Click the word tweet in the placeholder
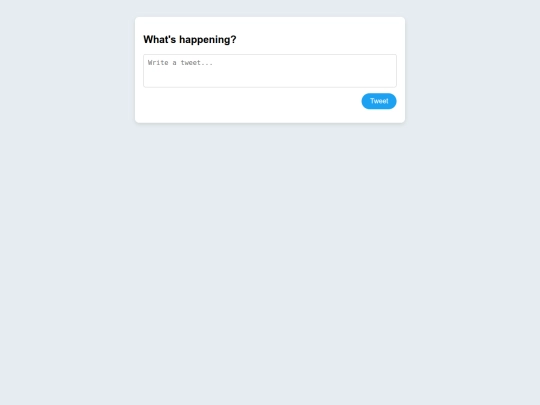540x405 pixels. [x=191, y=63]
